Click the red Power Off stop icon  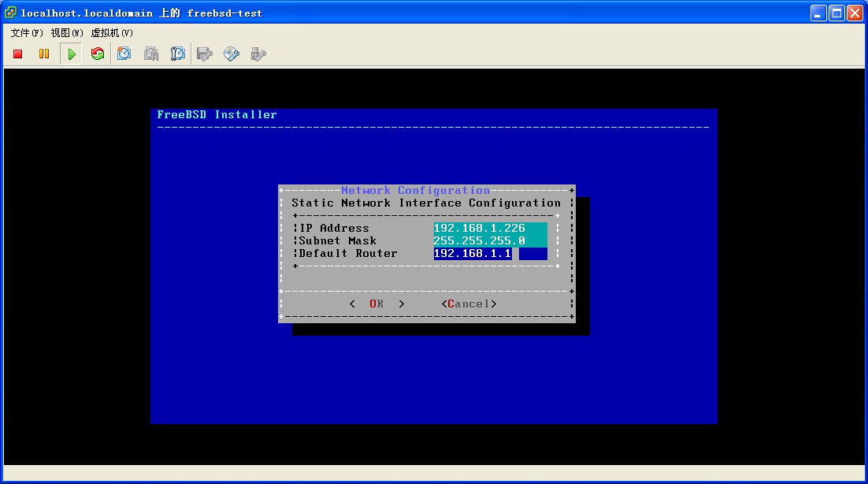[x=18, y=54]
